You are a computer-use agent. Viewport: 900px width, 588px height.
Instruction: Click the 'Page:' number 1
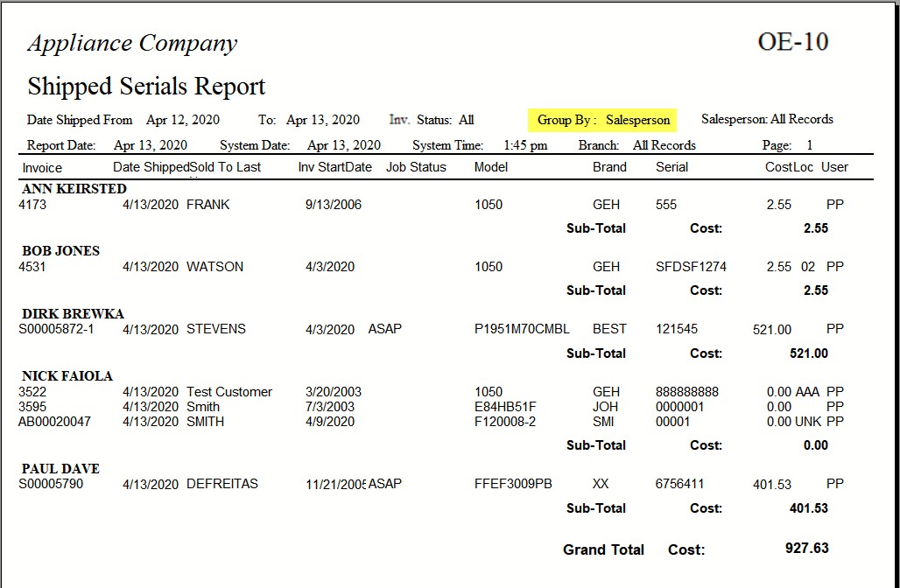pos(809,145)
